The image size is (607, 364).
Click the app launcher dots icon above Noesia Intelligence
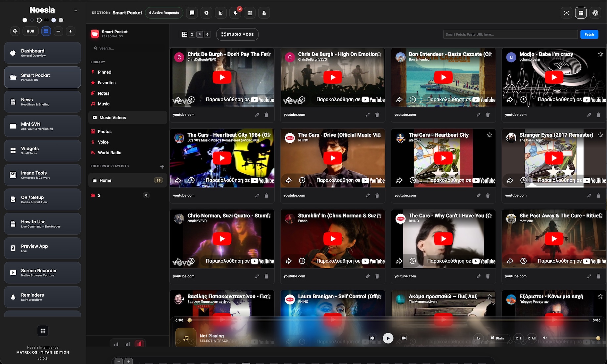click(x=43, y=331)
